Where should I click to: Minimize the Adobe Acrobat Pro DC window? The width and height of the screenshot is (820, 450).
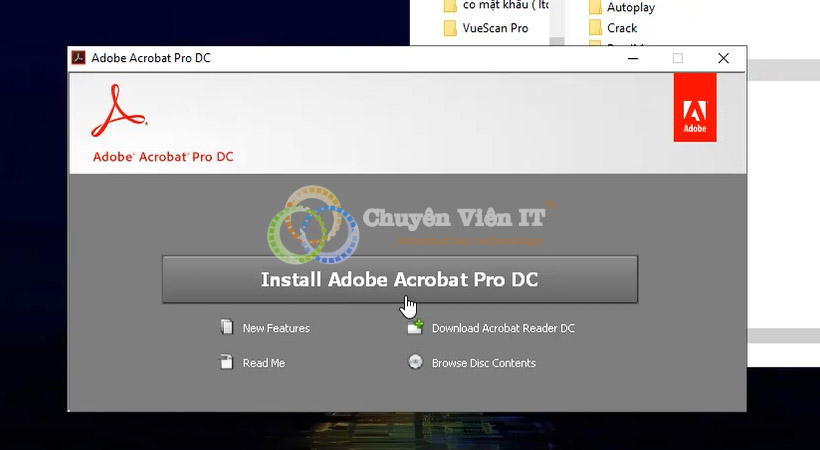[x=633, y=58]
